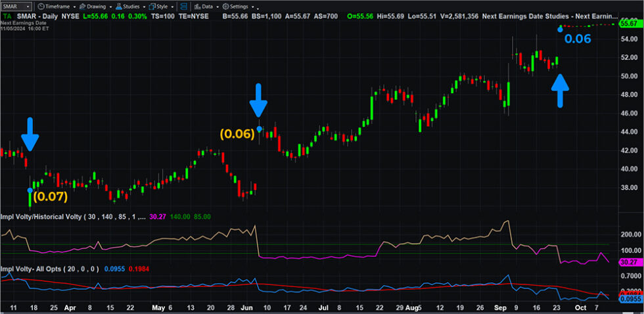Click the blue 0.0955 axis value tag
This screenshot has height=314, width=644.
630,299
